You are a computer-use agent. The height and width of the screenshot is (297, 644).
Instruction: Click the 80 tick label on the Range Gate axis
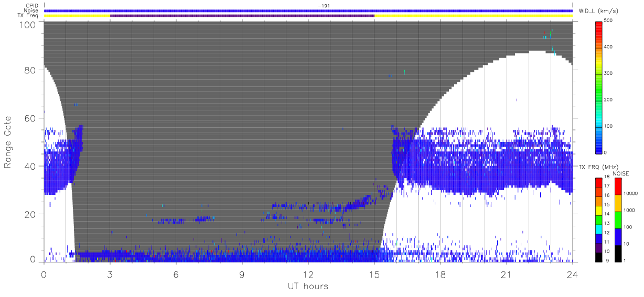click(30, 70)
